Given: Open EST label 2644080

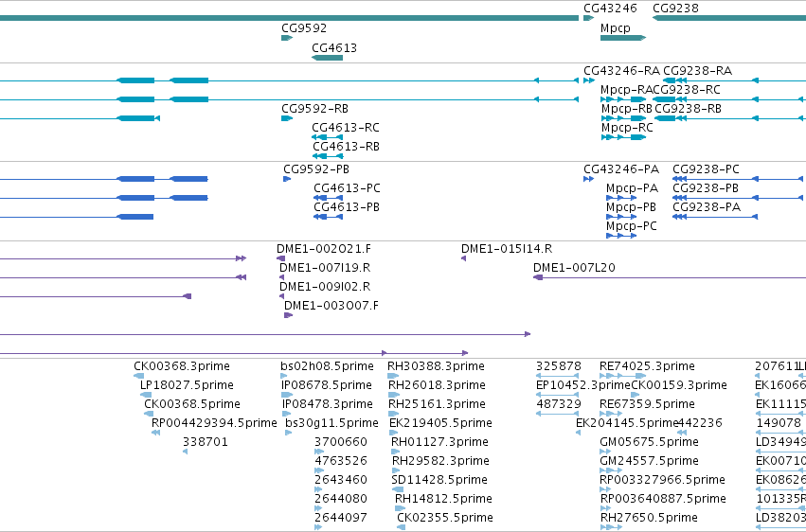Looking at the screenshot, I should [341, 499].
